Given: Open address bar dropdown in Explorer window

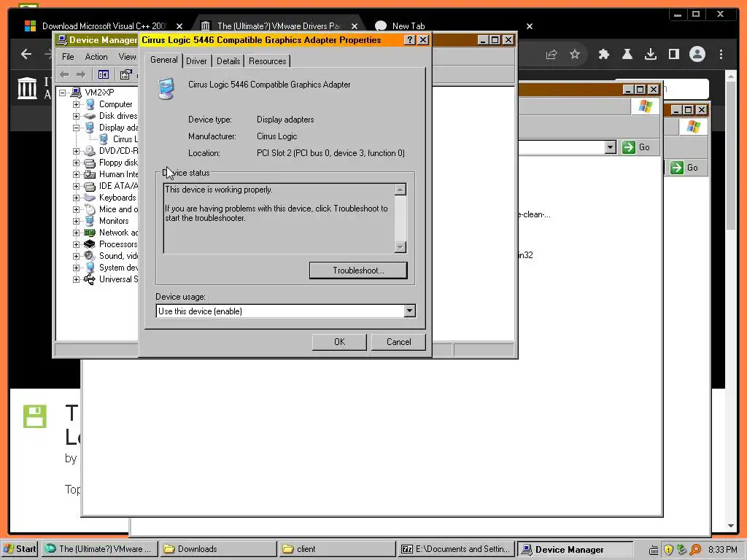Looking at the screenshot, I should pos(611,147).
